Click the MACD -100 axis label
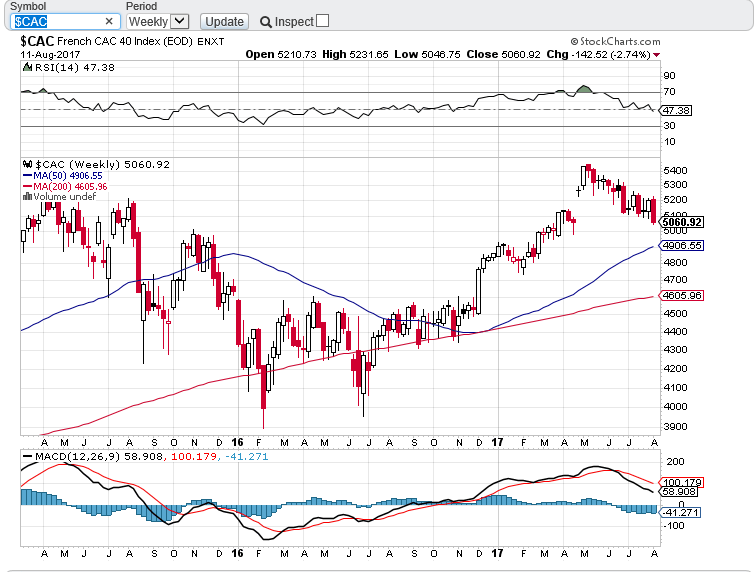This screenshot has height=572, width=755. [x=674, y=525]
